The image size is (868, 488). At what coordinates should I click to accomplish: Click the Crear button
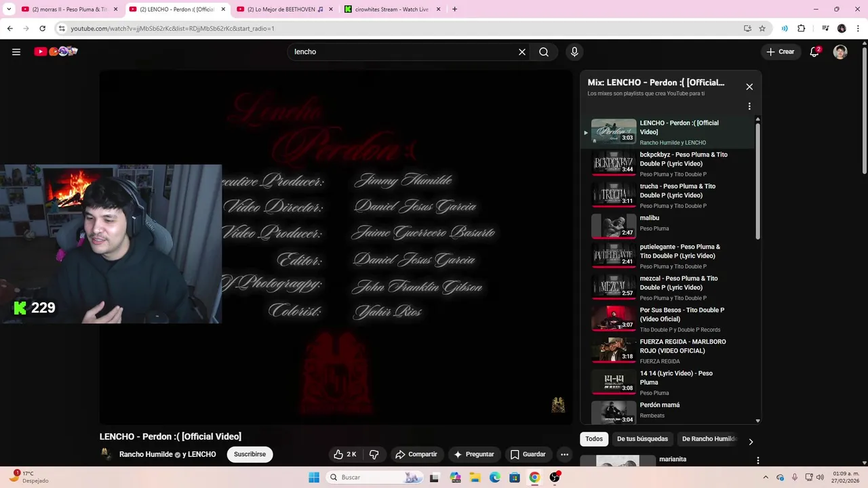tap(781, 52)
